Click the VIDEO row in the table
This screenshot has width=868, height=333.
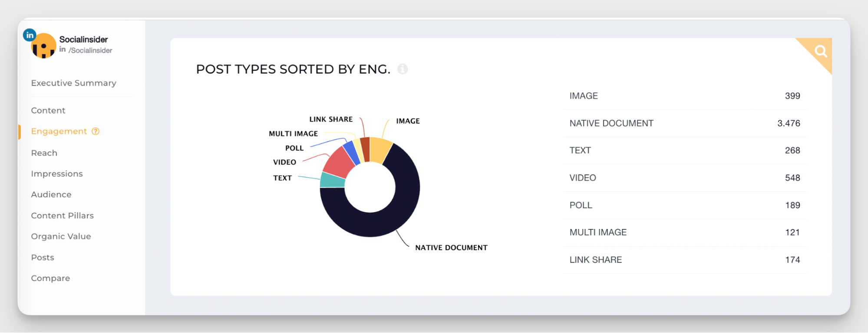684,178
